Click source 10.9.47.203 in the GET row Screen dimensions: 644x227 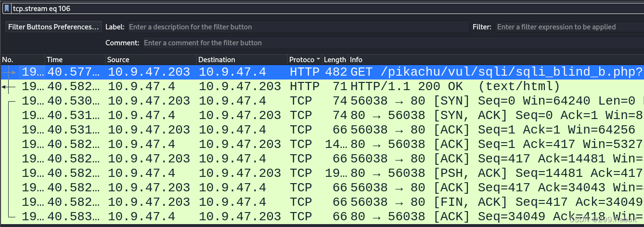(x=149, y=72)
